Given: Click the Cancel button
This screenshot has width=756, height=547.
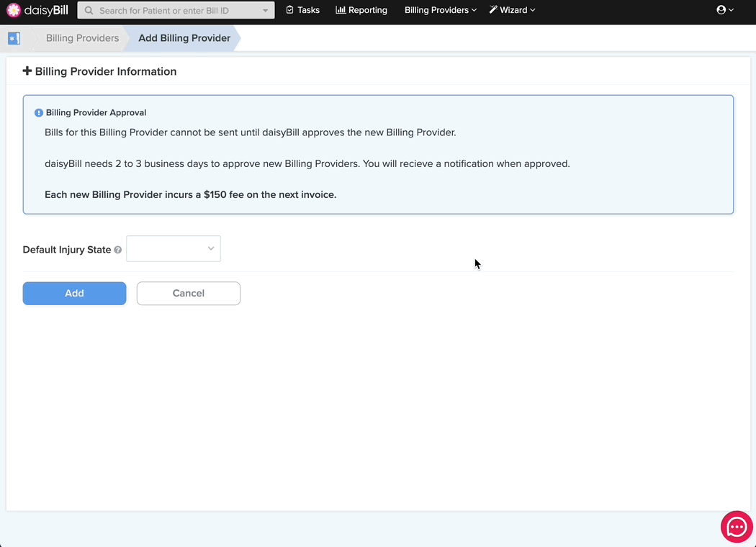Looking at the screenshot, I should pyautogui.click(x=189, y=294).
